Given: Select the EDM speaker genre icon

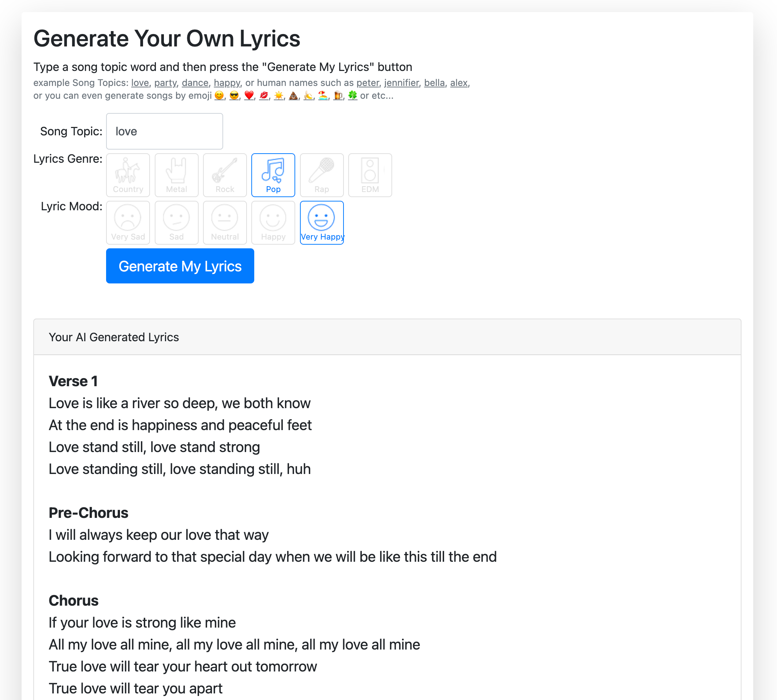Looking at the screenshot, I should click(369, 175).
